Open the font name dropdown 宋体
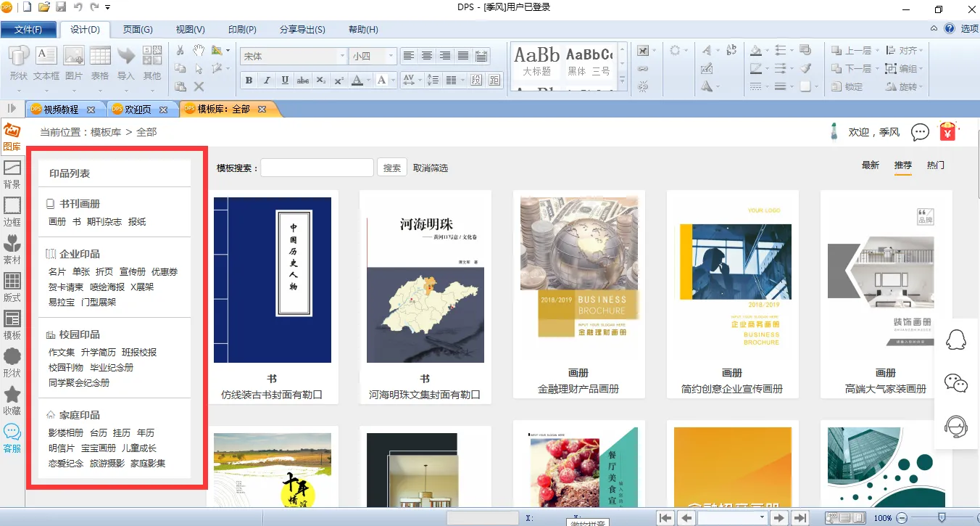This screenshot has height=526, width=980. (342, 56)
